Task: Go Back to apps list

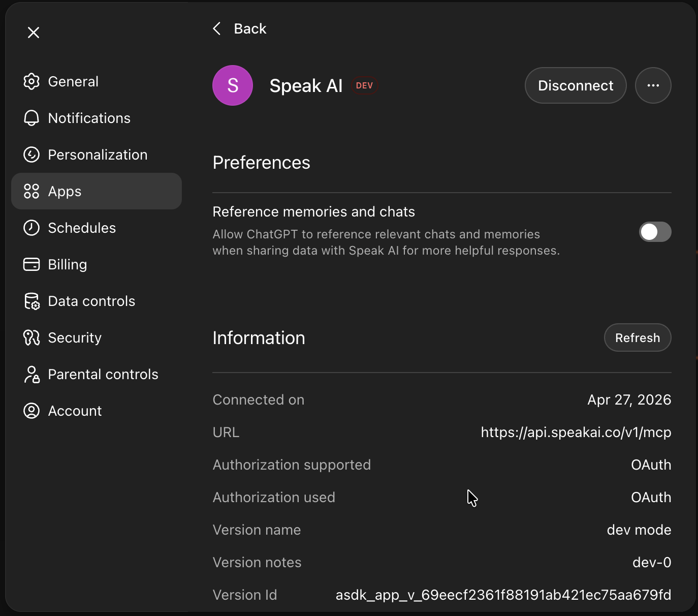Action: tap(239, 28)
